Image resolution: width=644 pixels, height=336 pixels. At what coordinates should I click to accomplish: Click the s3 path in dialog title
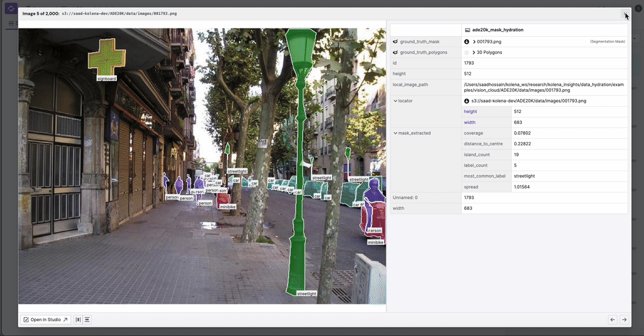119,14
